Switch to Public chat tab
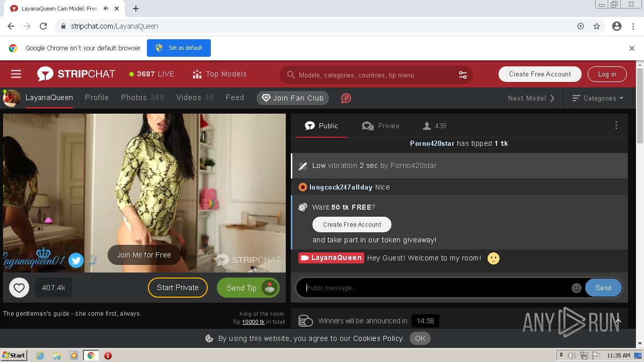The height and width of the screenshot is (362, 644). (321, 126)
